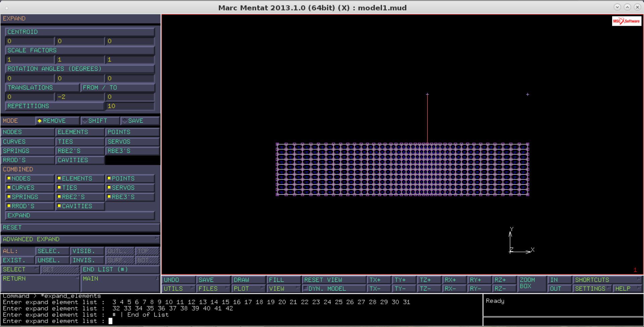
Task: Expand NODES button in top group
Action: [28, 132]
